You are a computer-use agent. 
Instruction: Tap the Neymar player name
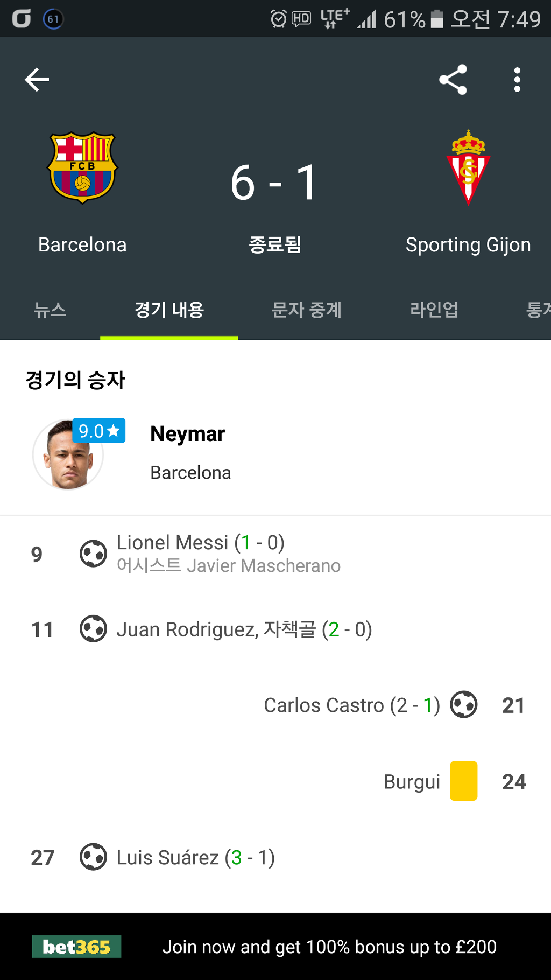coord(188,434)
